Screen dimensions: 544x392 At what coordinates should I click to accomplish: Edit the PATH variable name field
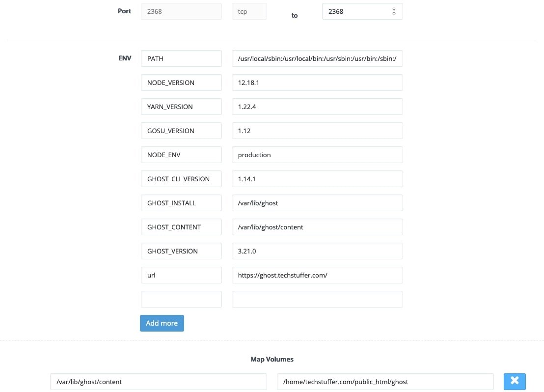pyautogui.click(x=181, y=58)
